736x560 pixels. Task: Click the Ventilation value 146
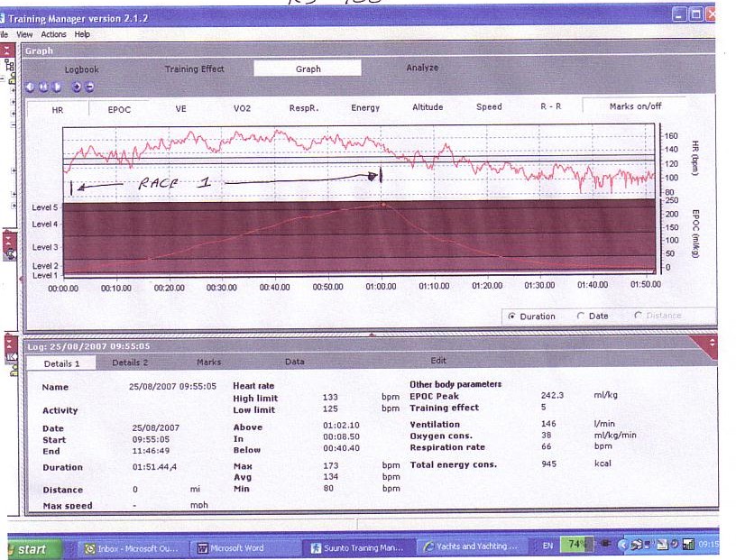(548, 424)
